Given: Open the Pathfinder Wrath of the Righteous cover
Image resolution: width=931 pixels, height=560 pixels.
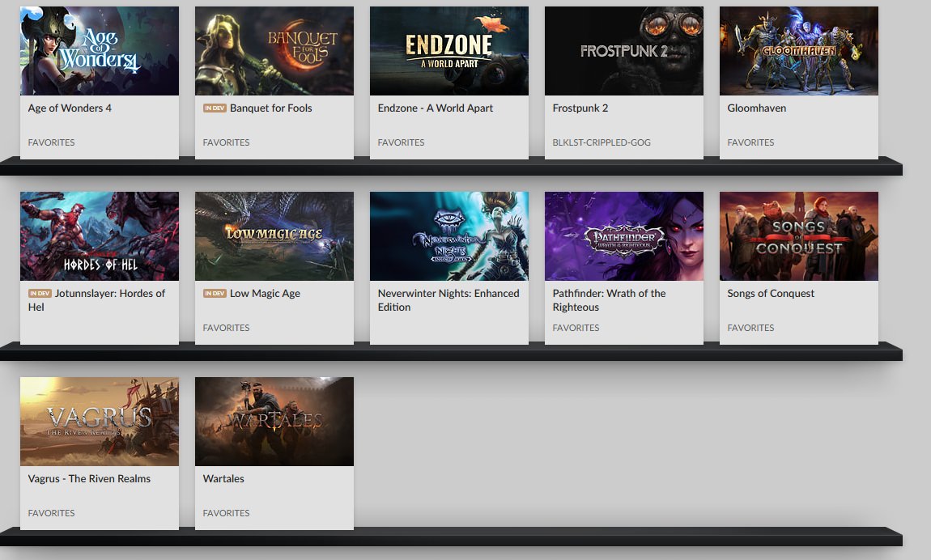Looking at the screenshot, I should pos(624,236).
